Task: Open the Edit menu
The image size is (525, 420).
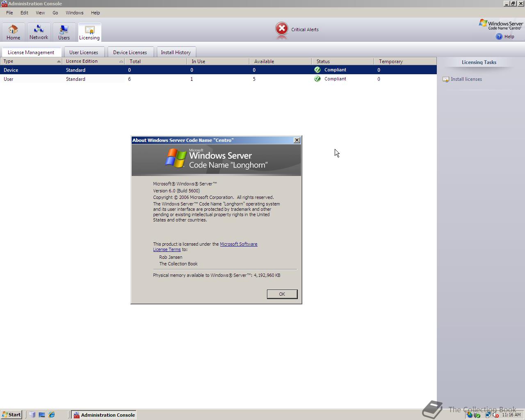Action: tap(24, 13)
